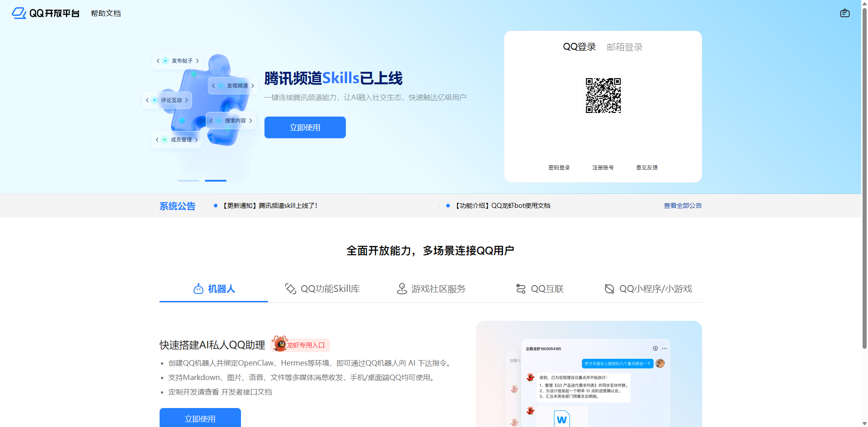Switch to the QQ登录 tab
Image resolution: width=868 pixels, height=427 pixels.
(579, 47)
